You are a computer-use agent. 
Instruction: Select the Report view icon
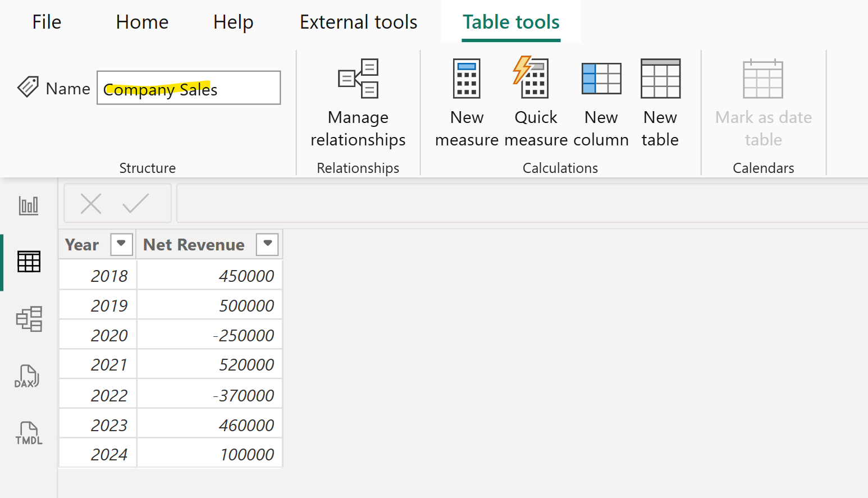click(29, 205)
